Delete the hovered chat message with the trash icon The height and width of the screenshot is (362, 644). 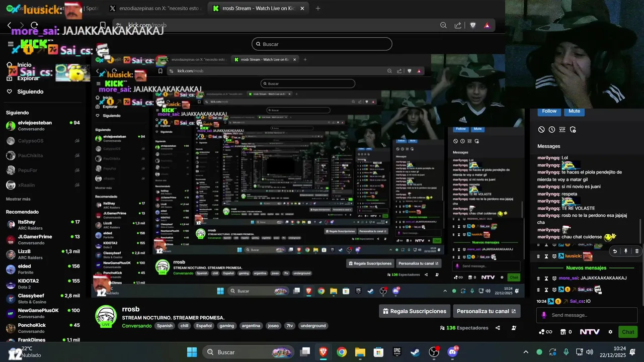pos(636,251)
